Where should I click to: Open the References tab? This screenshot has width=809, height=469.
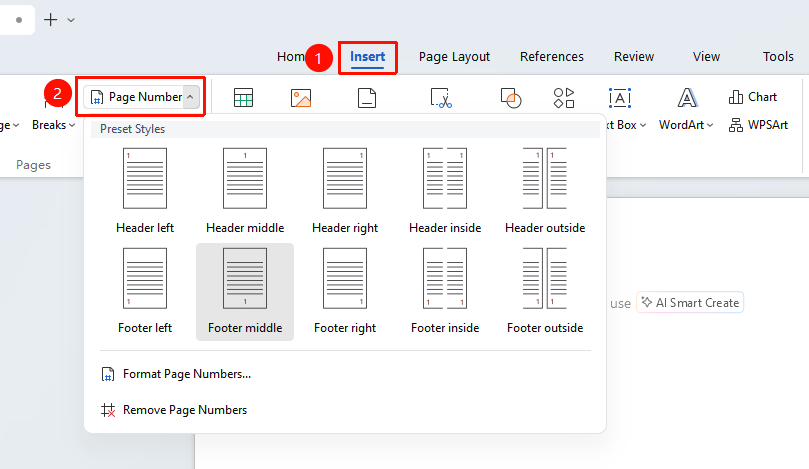tap(552, 57)
